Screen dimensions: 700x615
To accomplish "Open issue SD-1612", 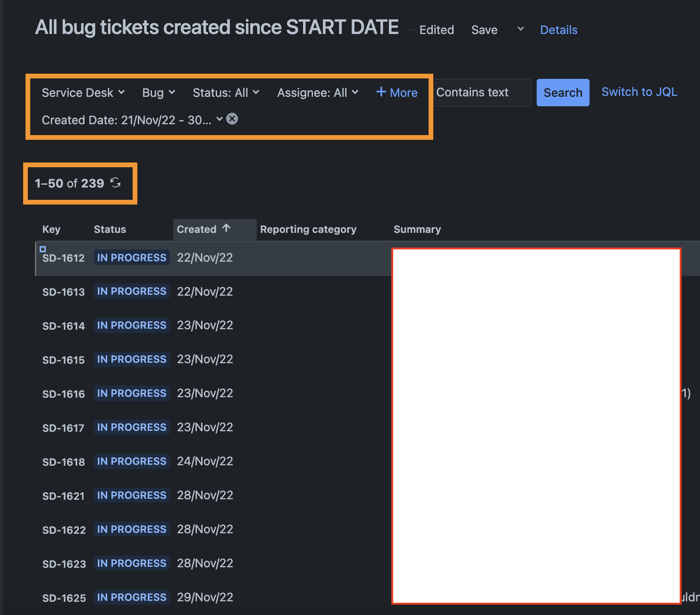I will click(x=63, y=258).
